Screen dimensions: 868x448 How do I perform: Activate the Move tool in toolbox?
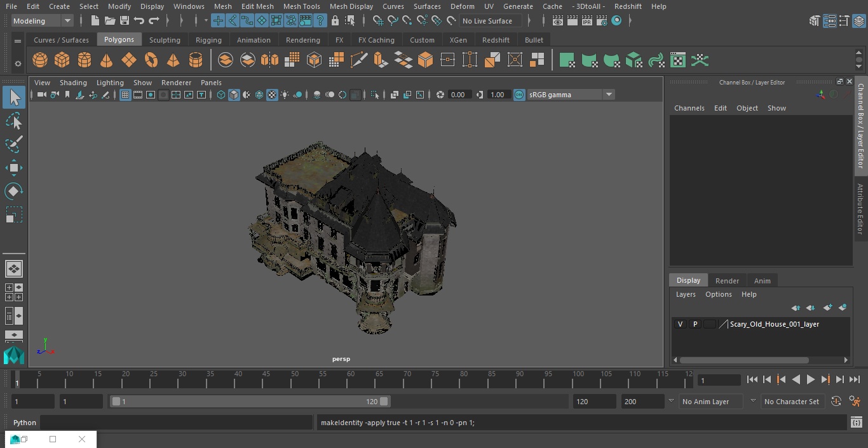(x=14, y=168)
